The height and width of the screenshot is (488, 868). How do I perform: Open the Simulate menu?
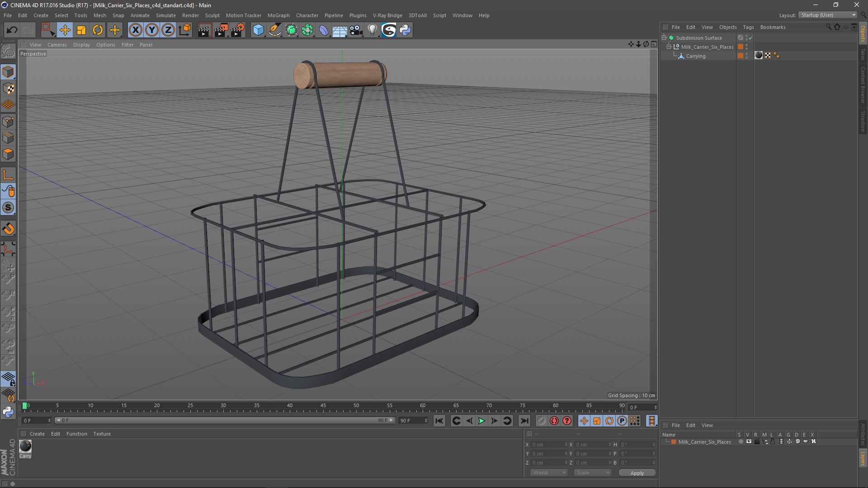click(x=165, y=15)
